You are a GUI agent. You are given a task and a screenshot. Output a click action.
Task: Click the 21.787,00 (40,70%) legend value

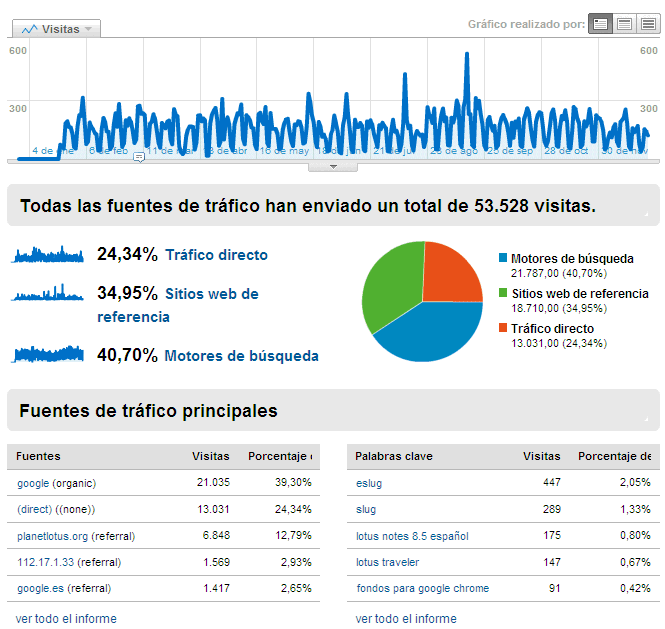pos(559,273)
